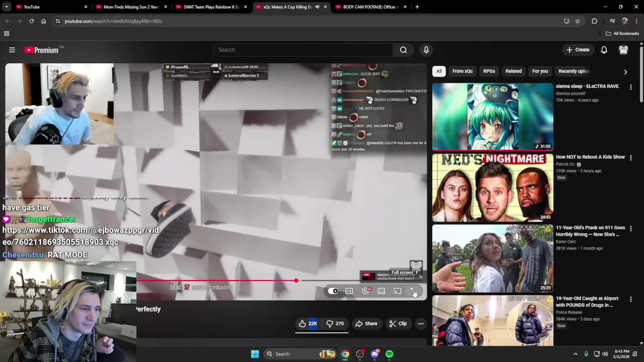Reload the current page
Image resolution: width=644 pixels, height=362 pixels.
(x=32, y=21)
